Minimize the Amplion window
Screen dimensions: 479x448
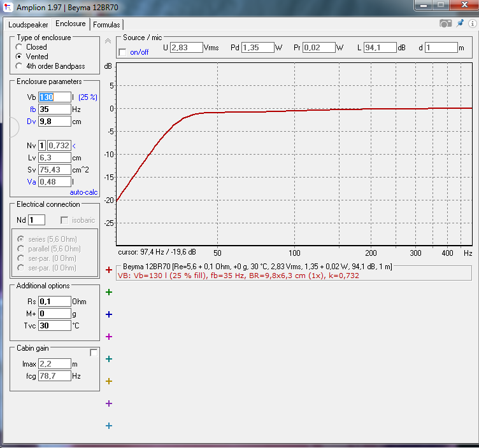[x=424, y=6]
